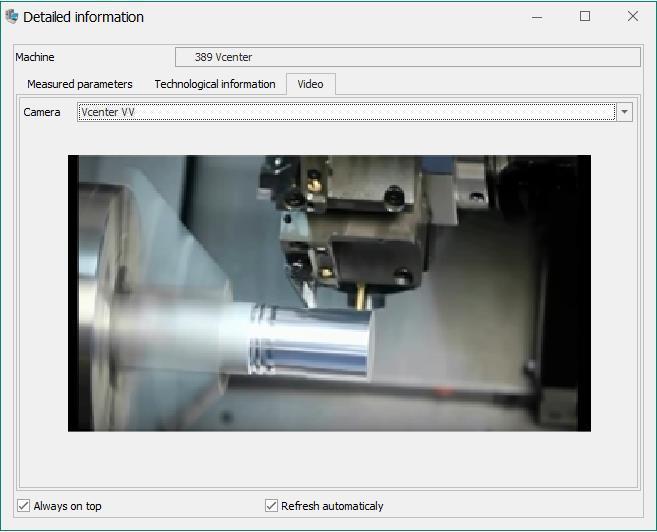
Task: Switch to the Technological information tab
Action: [x=215, y=84]
